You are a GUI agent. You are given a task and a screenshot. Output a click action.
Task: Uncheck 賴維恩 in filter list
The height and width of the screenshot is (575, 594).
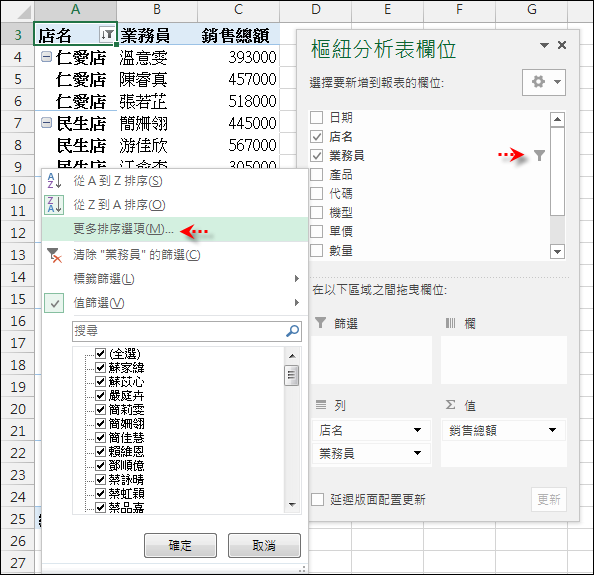[x=100, y=452]
